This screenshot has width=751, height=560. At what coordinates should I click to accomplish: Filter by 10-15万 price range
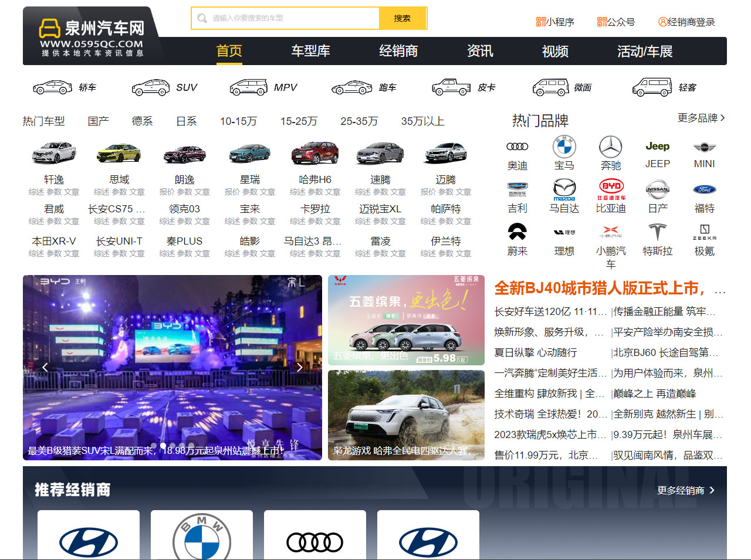click(239, 121)
